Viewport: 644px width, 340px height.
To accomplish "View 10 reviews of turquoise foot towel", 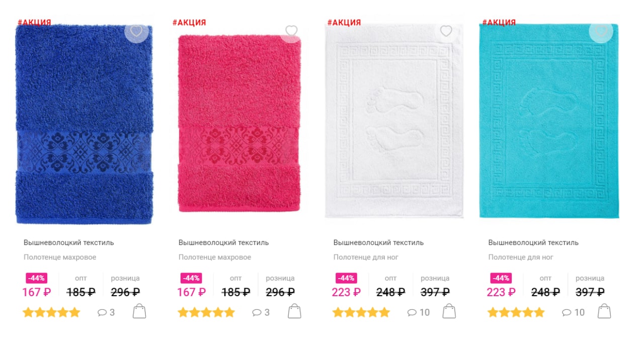I will [574, 312].
